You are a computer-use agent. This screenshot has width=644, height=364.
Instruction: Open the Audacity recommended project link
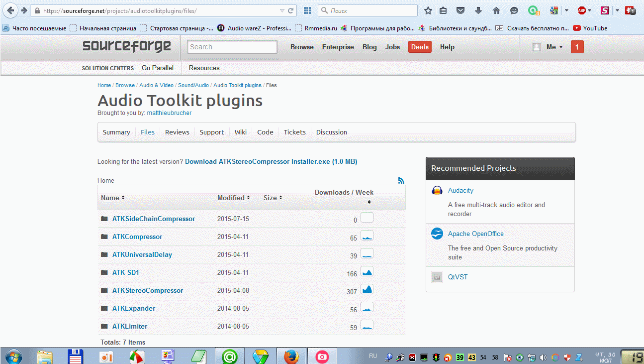tap(460, 190)
